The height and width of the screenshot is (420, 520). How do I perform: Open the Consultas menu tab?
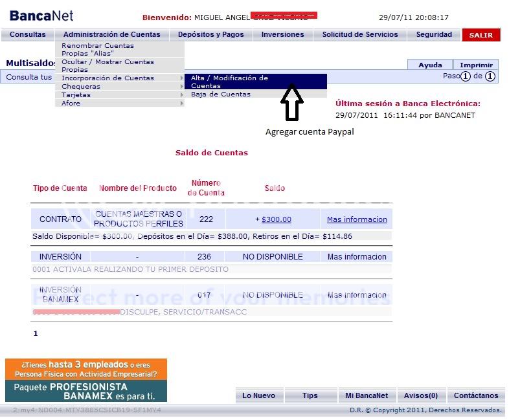tap(27, 34)
